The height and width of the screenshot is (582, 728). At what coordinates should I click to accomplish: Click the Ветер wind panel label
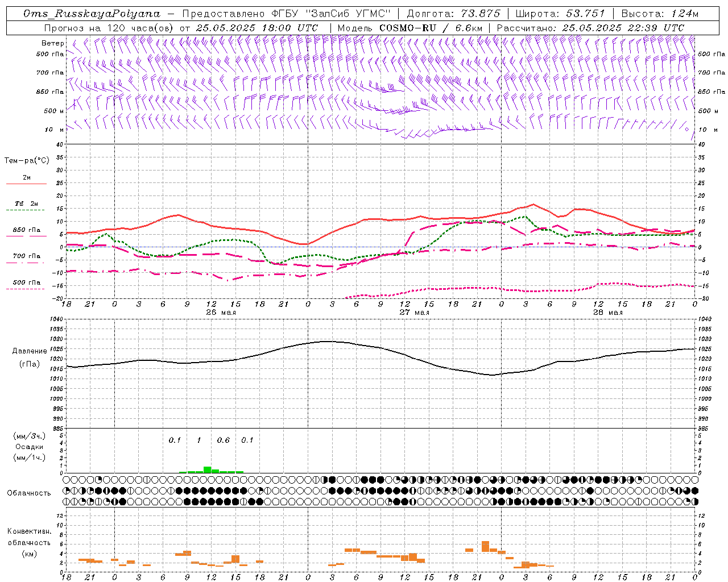tap(52, 43)
